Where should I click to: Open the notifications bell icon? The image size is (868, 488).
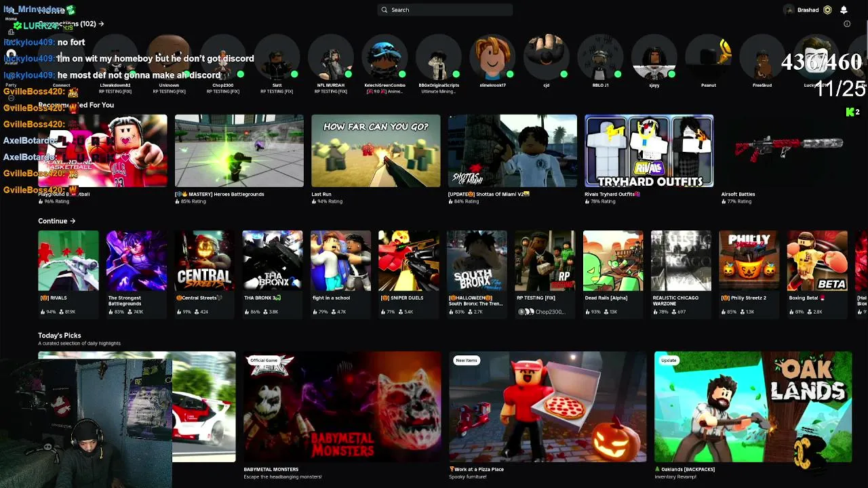point(844,10)
